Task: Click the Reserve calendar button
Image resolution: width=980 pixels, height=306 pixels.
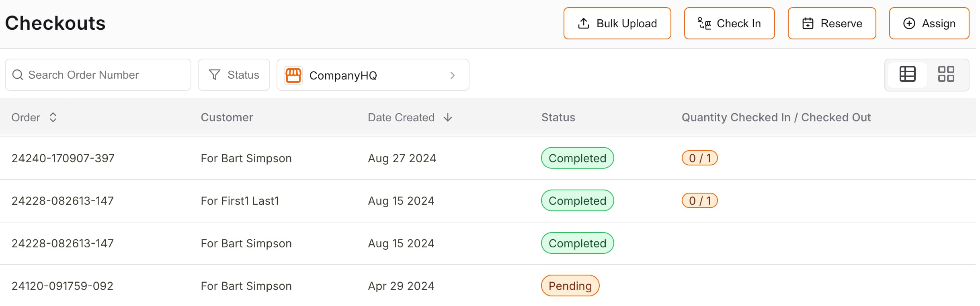Action: [x=832, y=23]
